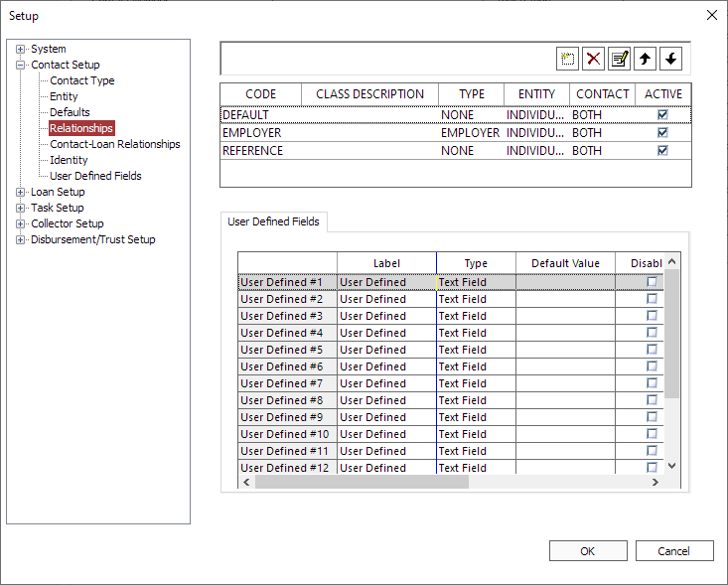Click the horizontal scrollbar left arrow

[246, 482]
